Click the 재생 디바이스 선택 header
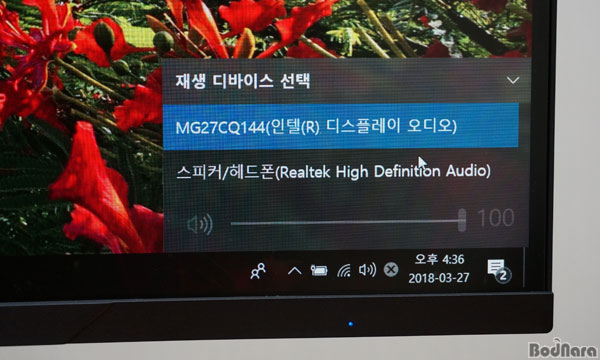Screen dimensions: 600x360 point(243,81)
